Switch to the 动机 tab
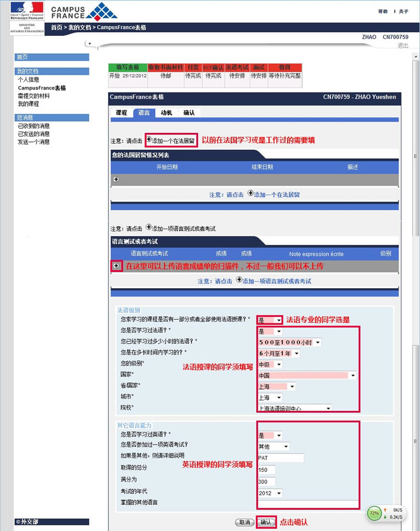Viewport: 420px width, 531px height. click(166, 113)
